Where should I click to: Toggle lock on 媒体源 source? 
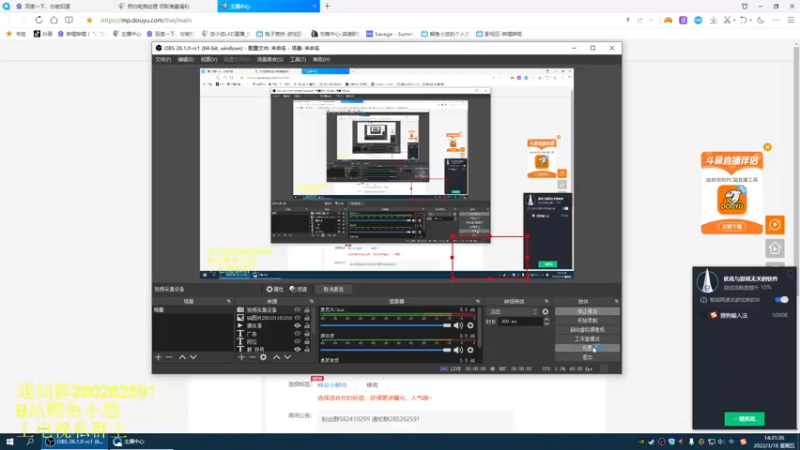(x=307, y=326)
